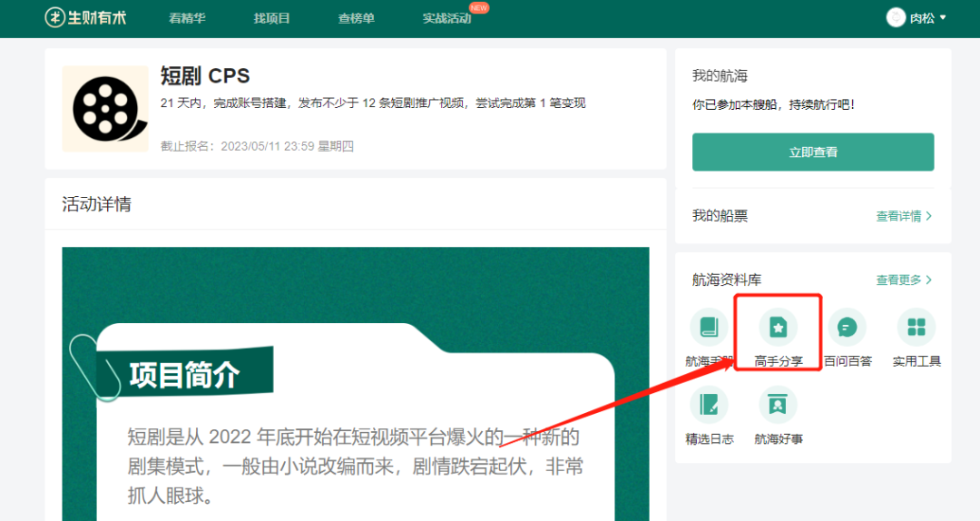Click the 肉松 user avatar

pos(896,17)
